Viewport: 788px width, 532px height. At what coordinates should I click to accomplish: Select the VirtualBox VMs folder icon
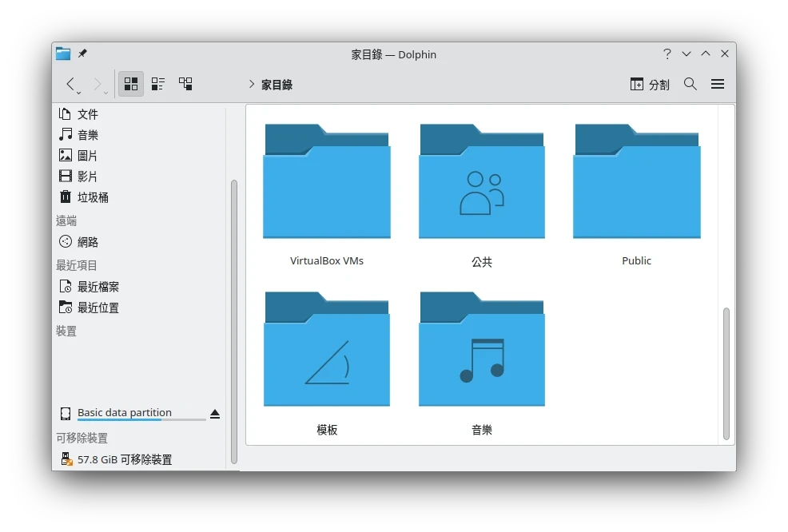pos(327,181)
